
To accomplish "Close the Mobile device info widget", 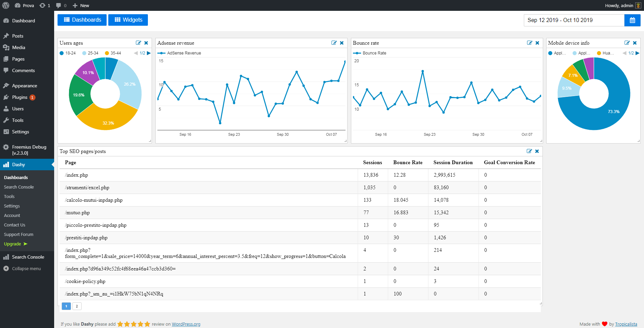I will (x=635, y=43).
